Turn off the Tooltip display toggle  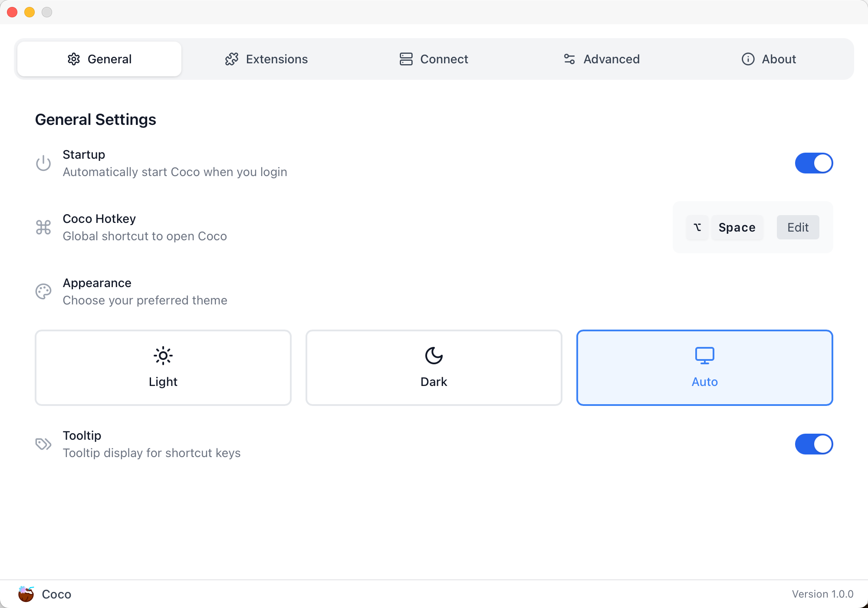[814, 444]
